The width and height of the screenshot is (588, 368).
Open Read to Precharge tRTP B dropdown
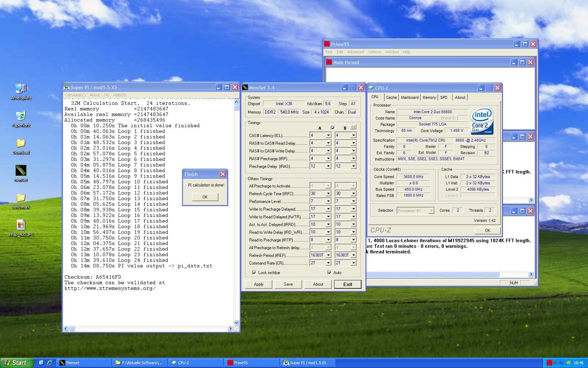(353, 240)
